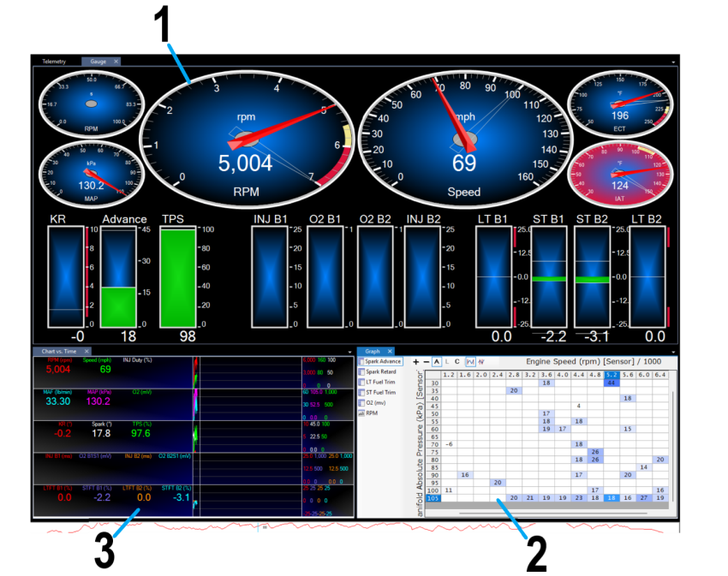Viewport: 728px width, 576px height.
Task: Choose LT Fuel Trim graph entry
Action: tap(382, 382)
